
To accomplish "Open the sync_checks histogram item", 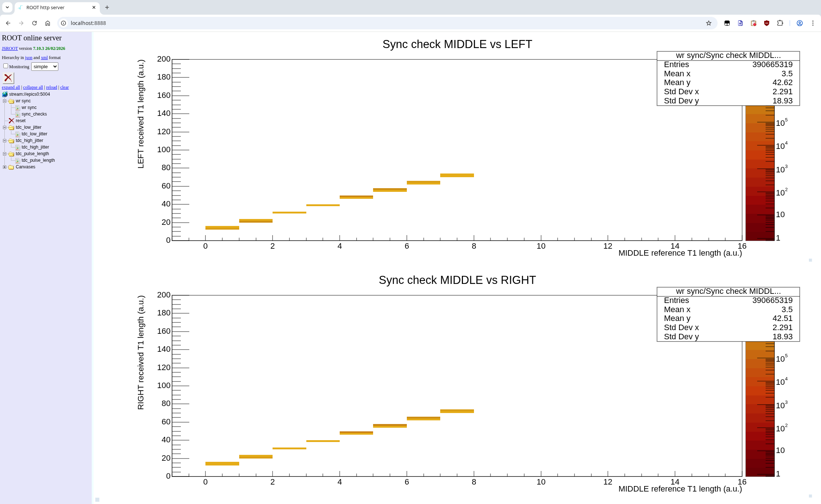I will point(34,114).
